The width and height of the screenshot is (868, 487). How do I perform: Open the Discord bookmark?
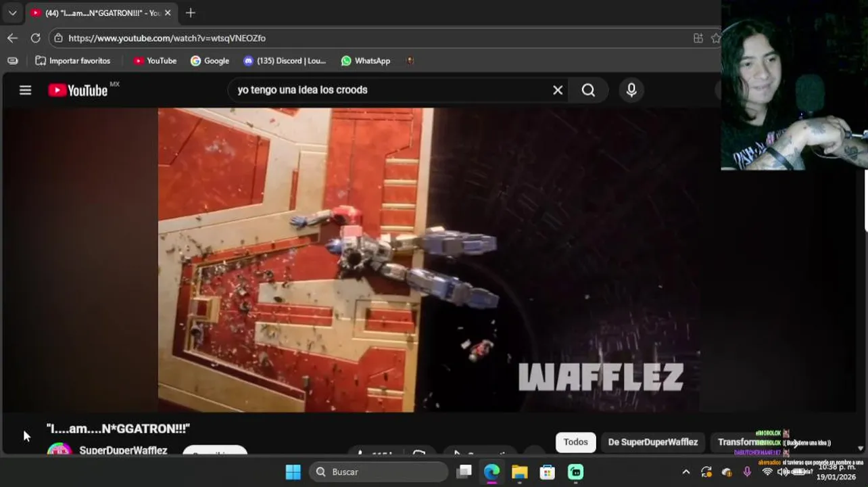(285, 61)
